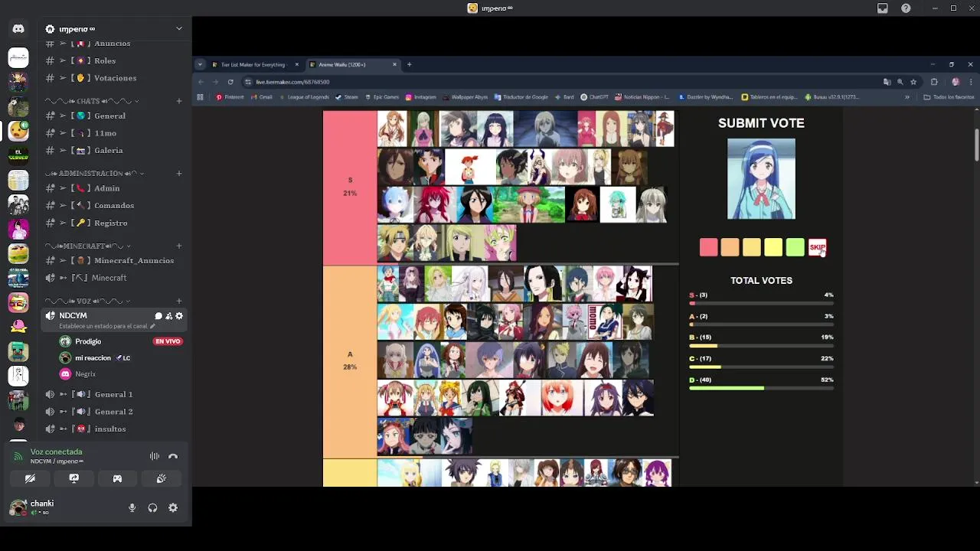Toggle headphone deafen in user panel
The height and width of the screenshot is (551, 980).
point(152,507)
